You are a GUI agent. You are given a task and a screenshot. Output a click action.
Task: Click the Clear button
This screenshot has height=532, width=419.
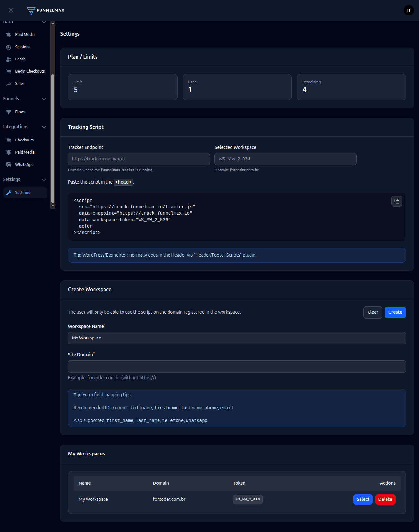(373, 312)
